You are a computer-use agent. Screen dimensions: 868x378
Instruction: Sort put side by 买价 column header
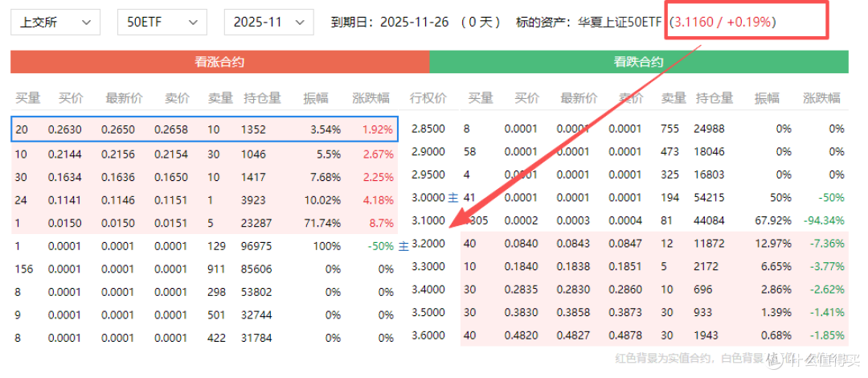pos(526,99)
